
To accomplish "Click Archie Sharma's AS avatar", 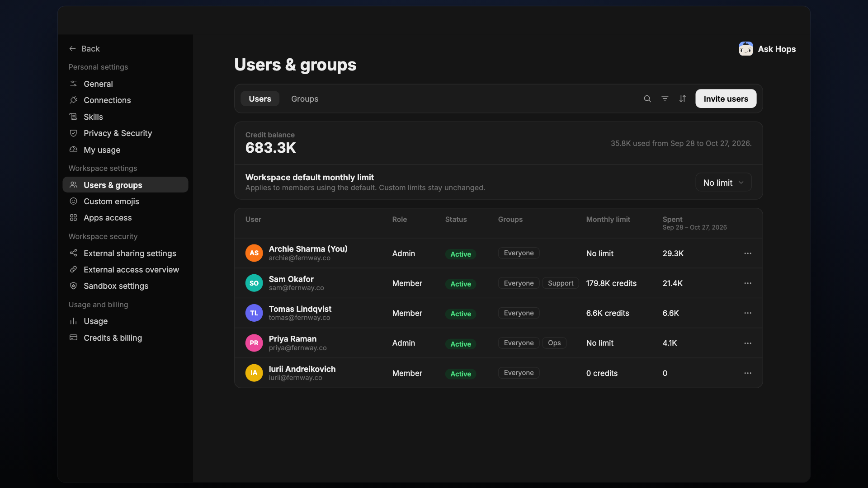I will pos(254,253).
